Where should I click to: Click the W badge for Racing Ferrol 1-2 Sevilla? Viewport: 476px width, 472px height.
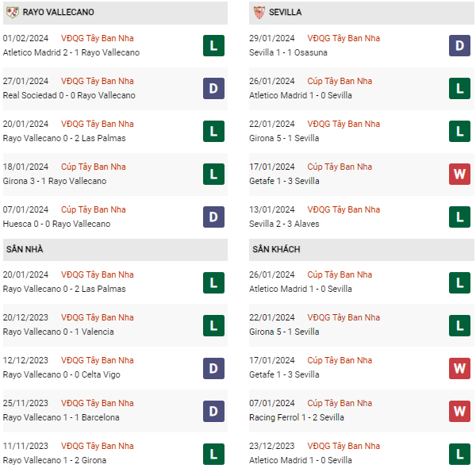point(460,410)
